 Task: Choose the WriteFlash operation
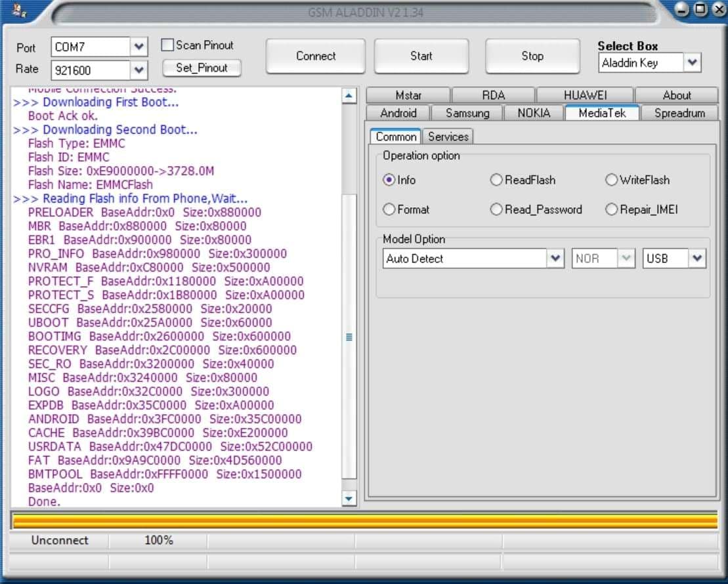(x=611, y=180)
